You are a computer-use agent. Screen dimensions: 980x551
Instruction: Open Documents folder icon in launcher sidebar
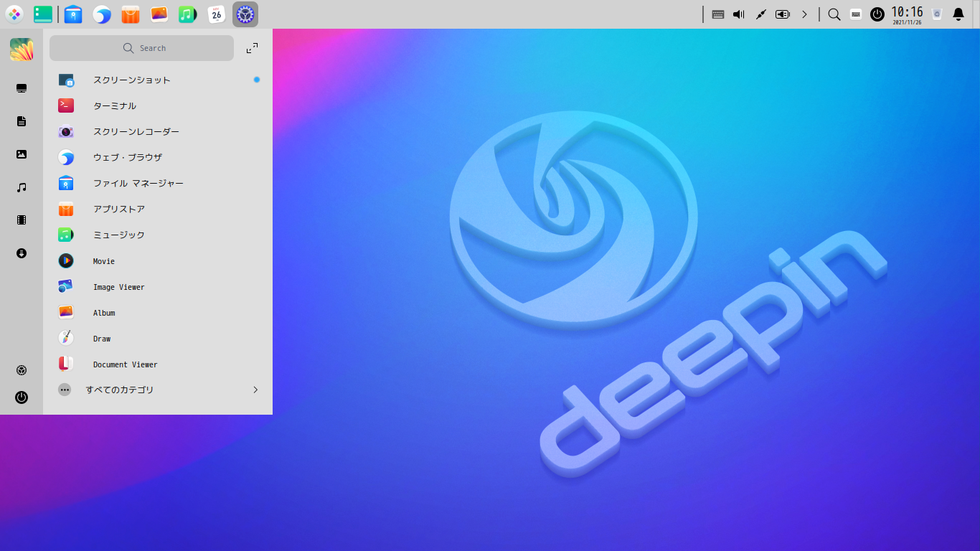[x=22, y=121]
